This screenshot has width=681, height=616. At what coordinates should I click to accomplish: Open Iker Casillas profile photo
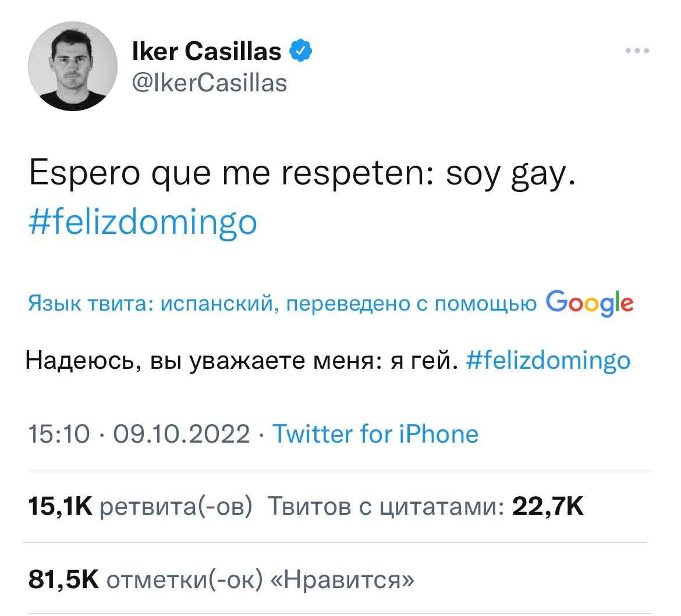click(73, 66)
